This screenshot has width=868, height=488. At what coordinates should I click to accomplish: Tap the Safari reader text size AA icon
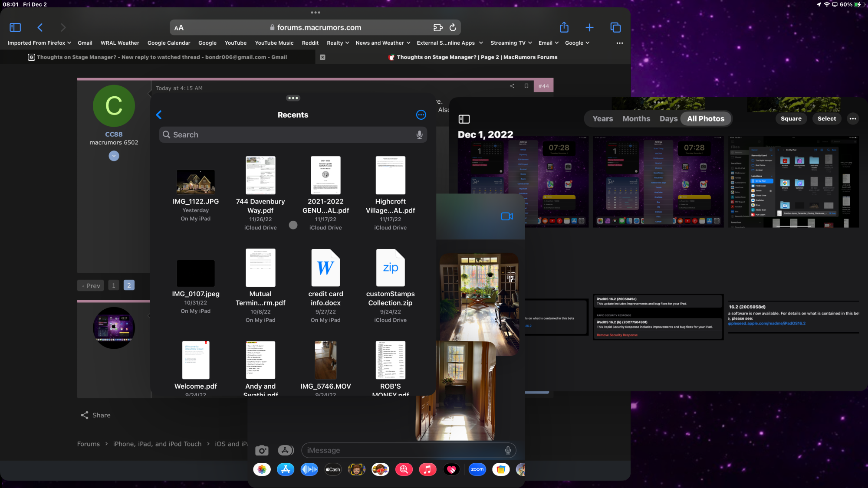click(x=179, y=28)
